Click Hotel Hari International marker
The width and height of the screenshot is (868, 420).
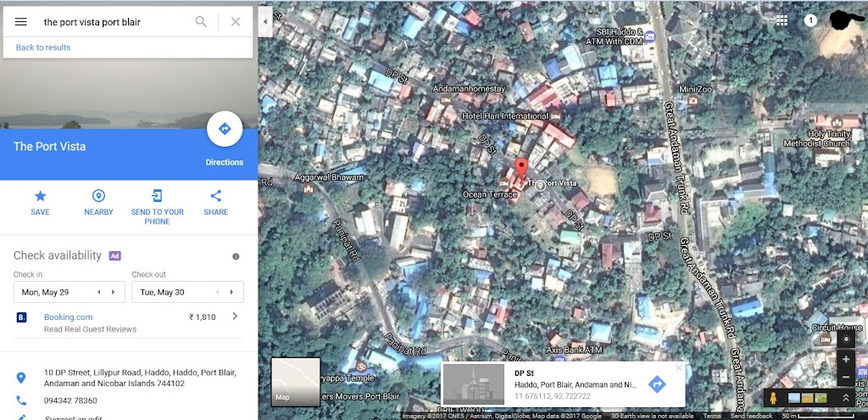556,116
